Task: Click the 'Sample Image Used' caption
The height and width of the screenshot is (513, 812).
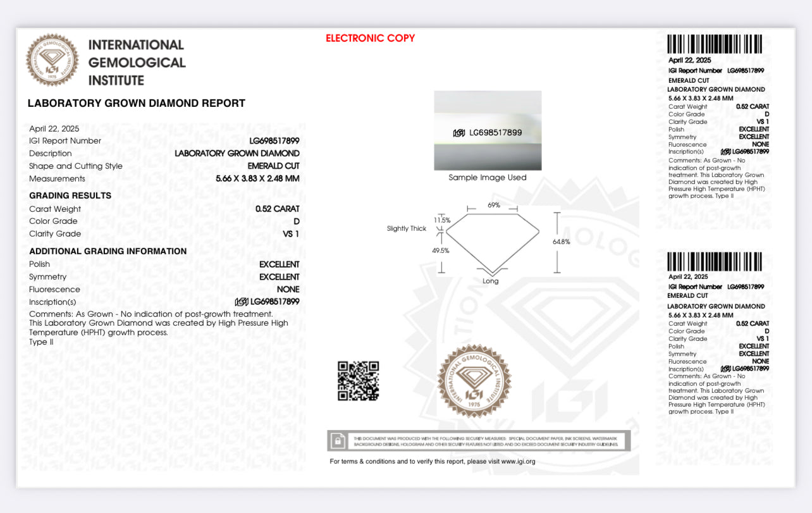Action: point(488,178)
